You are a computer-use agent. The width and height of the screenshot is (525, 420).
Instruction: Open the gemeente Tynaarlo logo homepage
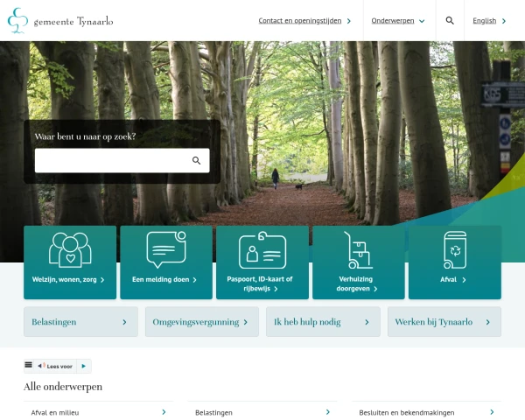pos(60,21)
